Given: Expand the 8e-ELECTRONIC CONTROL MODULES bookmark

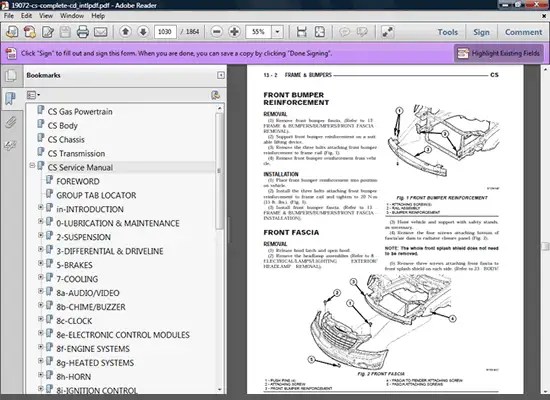Looking at the screenshot, I should pos(41,333).
